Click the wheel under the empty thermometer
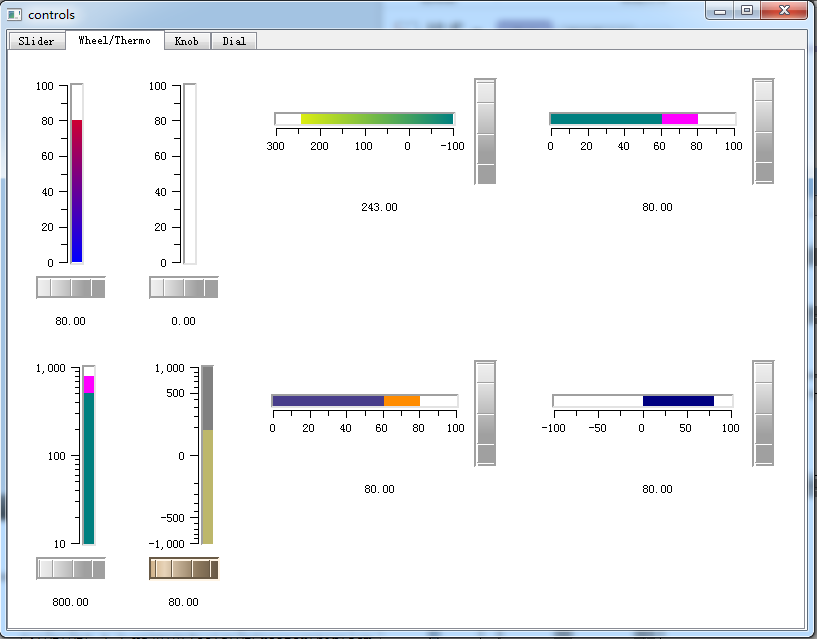The image size is (817, 639). click(184, 288)
